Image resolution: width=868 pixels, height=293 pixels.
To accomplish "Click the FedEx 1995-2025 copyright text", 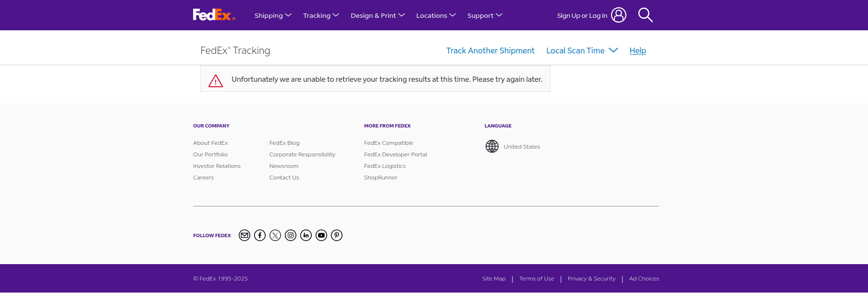I will point(220,279).
